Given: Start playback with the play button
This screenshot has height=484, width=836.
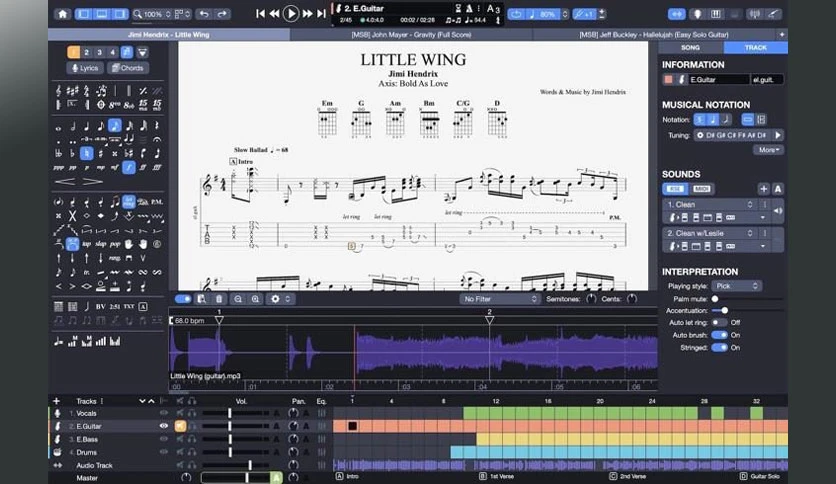Looking at the screenshot, I should click(x=291, y=13).
